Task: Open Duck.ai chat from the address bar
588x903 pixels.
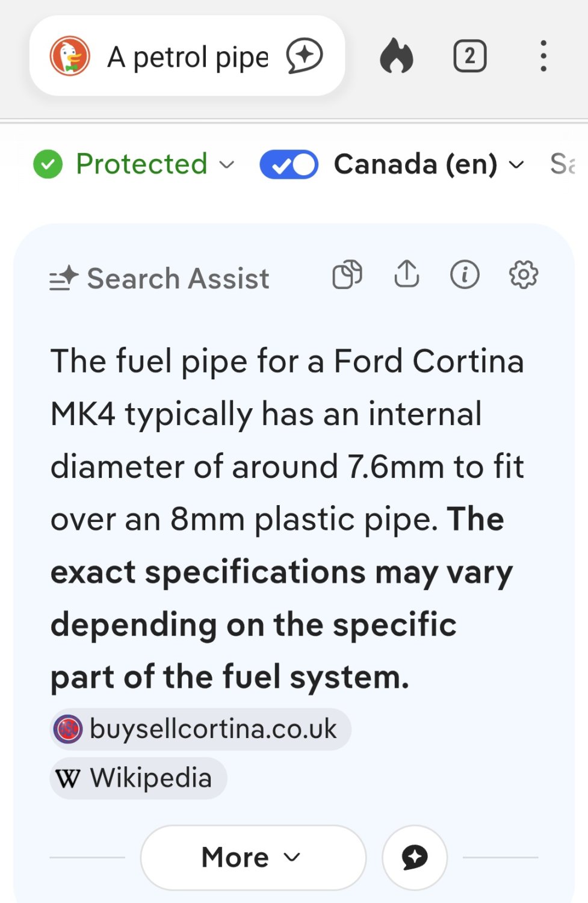Action: (305, 55)
